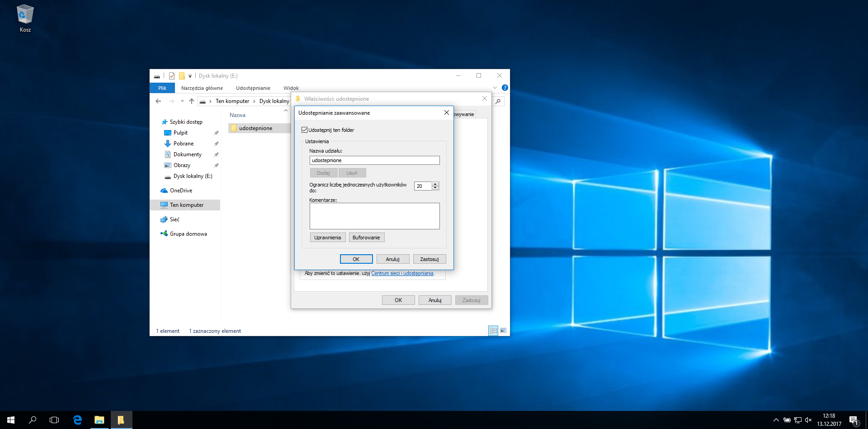Viewport: 868px width, 429px height.
Task: Open File Explorer from the taskbar
Action: click(99, 420)
